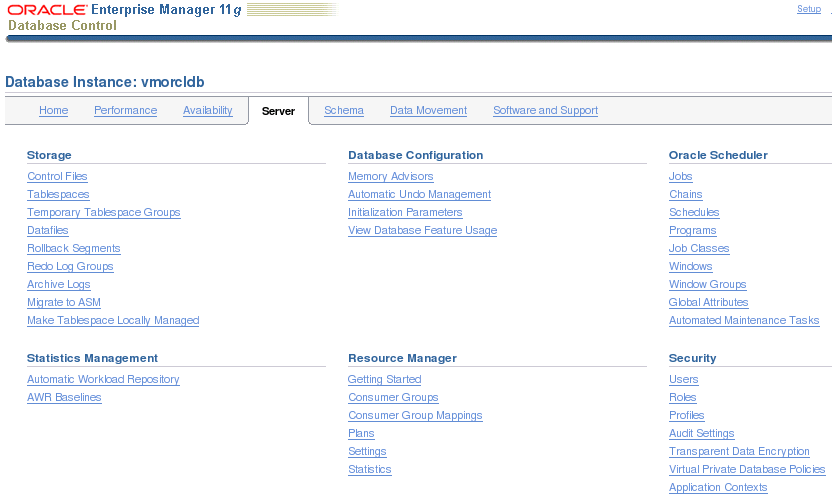The height and width of the screenshot is (501, 832).
Task: Open Job Classes link
Action: (x=699, y=248)
